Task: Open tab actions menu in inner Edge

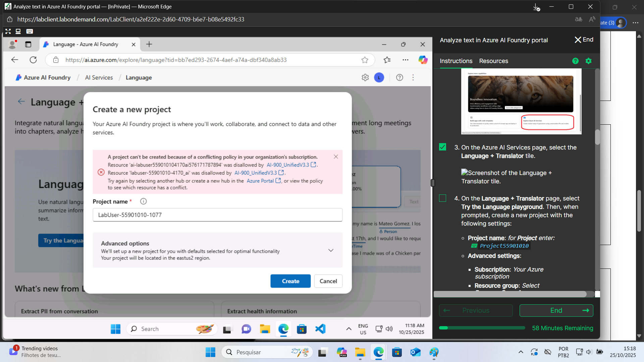Action: 28,44
